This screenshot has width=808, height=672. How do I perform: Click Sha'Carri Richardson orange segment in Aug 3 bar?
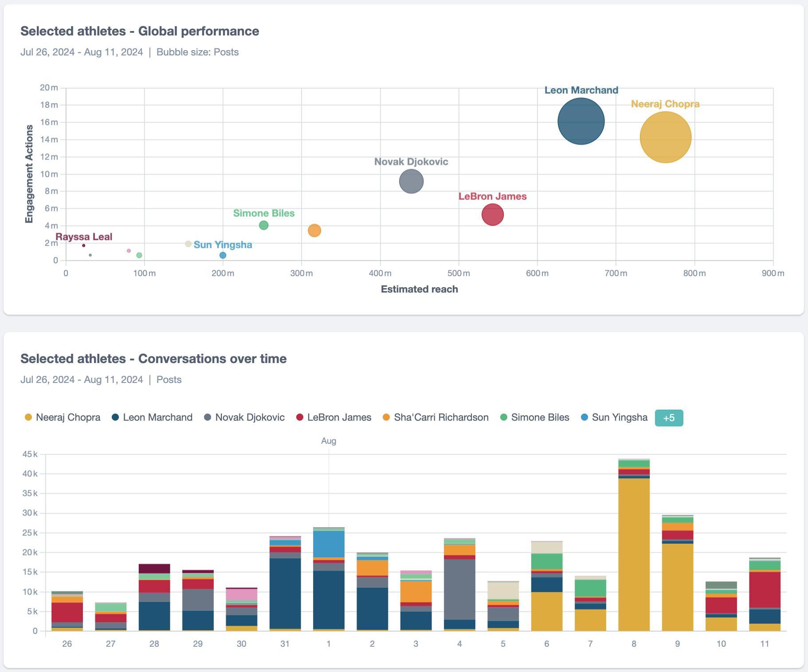[x=416, y=592]
